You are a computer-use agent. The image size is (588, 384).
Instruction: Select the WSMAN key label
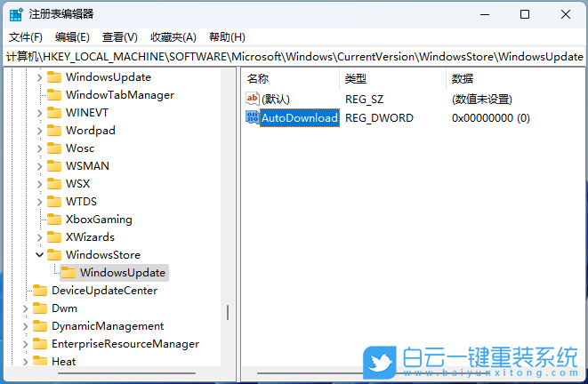(87, 166)
